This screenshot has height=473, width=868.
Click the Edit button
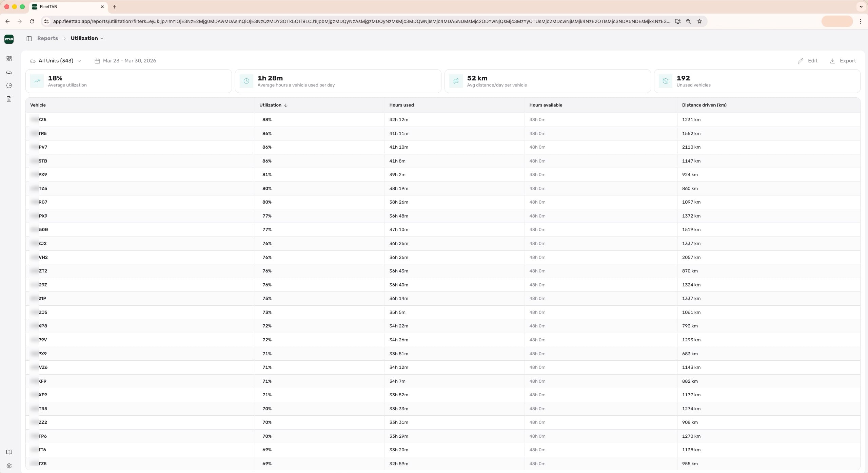[x=807, y=61]
